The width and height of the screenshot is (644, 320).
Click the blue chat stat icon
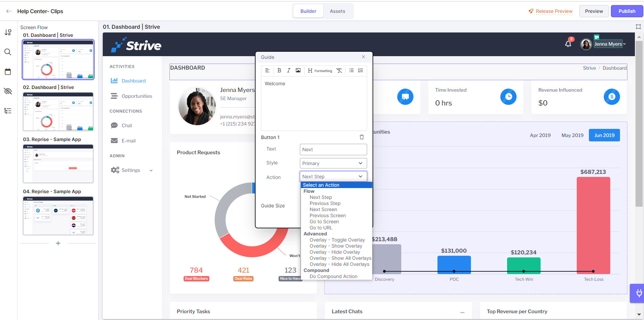(405, 97)
